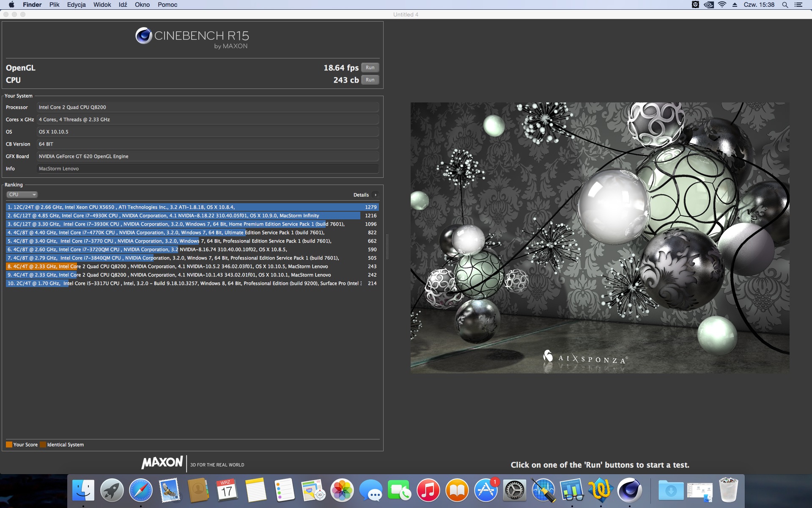Image resolution: width=812 pixels, height=508 pixels.
Task: Open the App Store dock icon
Action: tap(486, 491)
